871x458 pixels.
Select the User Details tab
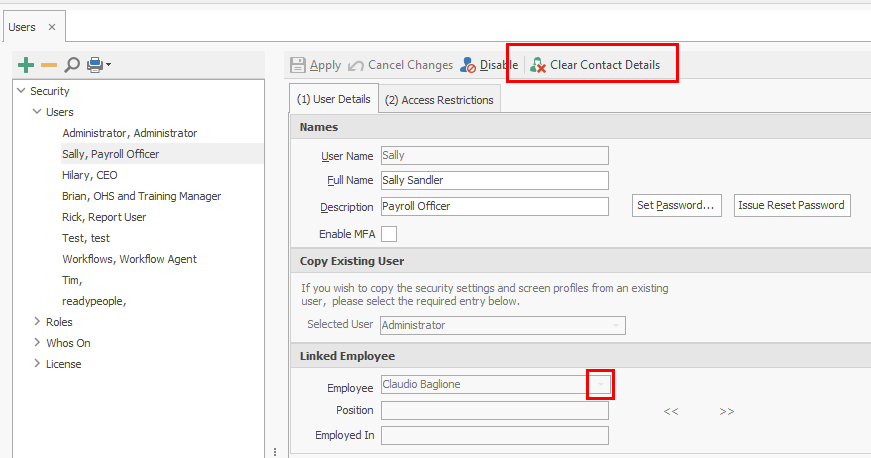(334, 100)
